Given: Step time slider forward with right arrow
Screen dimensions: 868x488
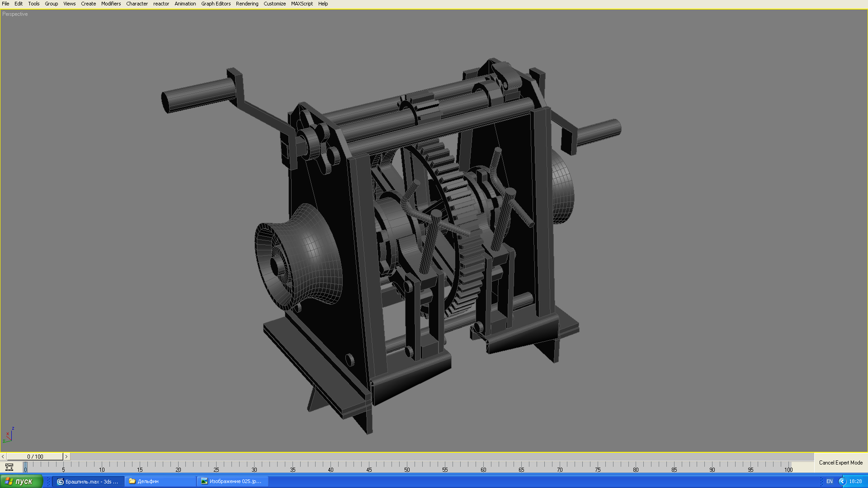Looking at the screenshot, I should (x=66, y=456).
